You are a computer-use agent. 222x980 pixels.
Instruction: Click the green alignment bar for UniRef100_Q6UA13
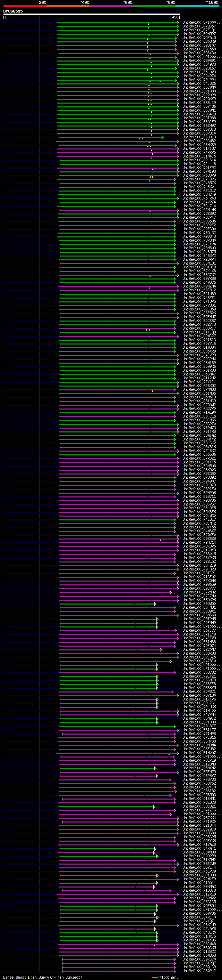click(111, 137)
